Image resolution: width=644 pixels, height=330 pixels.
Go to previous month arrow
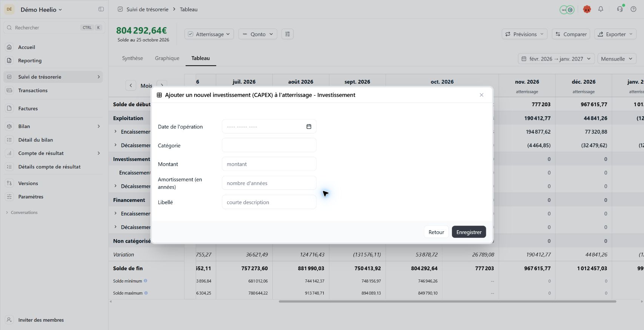tap(131, 86)
